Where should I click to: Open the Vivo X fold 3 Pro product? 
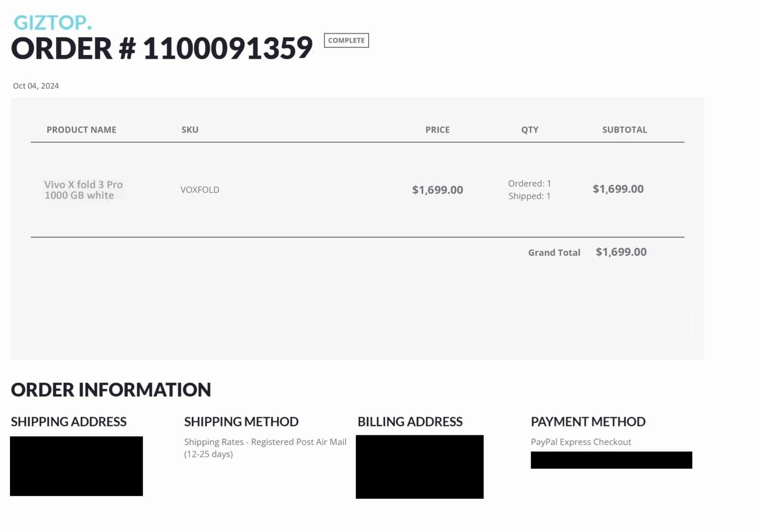tap(84, 190)
